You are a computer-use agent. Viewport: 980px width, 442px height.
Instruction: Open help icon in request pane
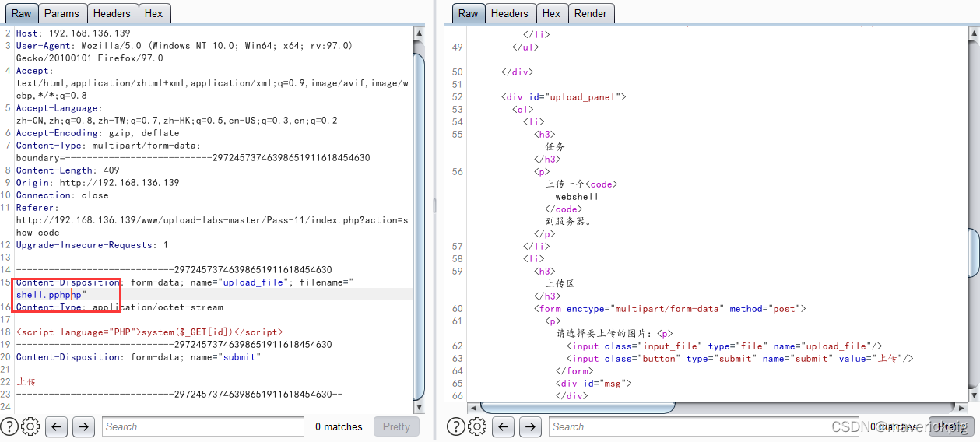[x=9, y=426]
